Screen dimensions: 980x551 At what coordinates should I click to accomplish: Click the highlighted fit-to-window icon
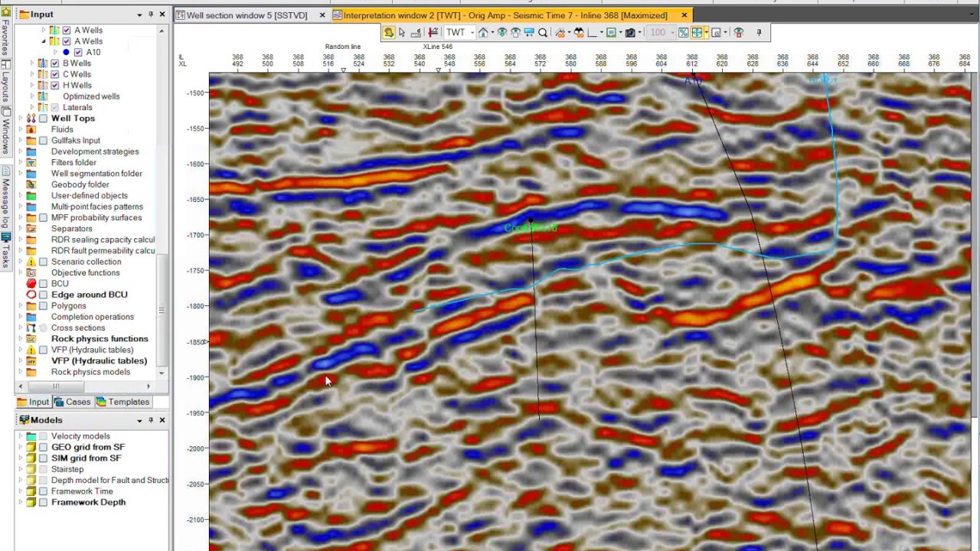697,32
